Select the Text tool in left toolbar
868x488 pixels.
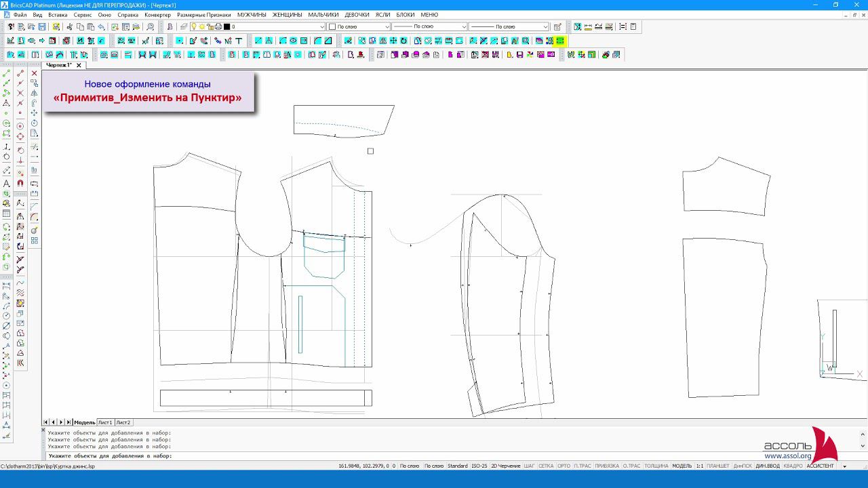7,184
